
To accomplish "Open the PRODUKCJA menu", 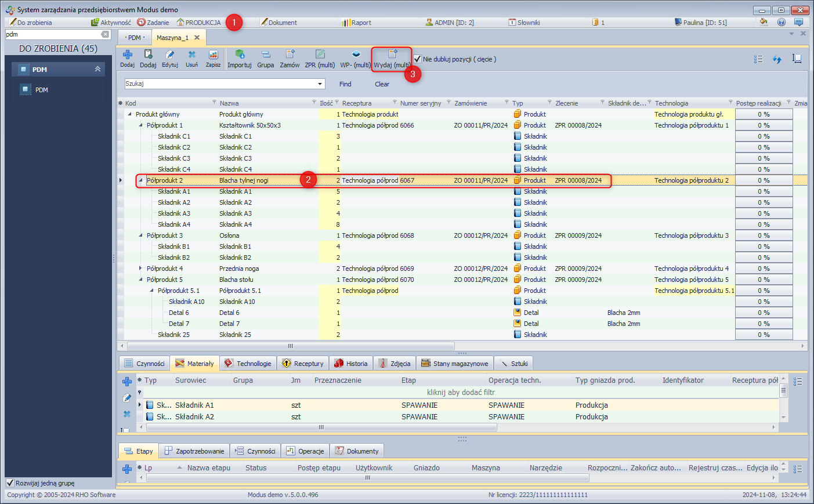I will pyautogui.click(x=198, y=23).
